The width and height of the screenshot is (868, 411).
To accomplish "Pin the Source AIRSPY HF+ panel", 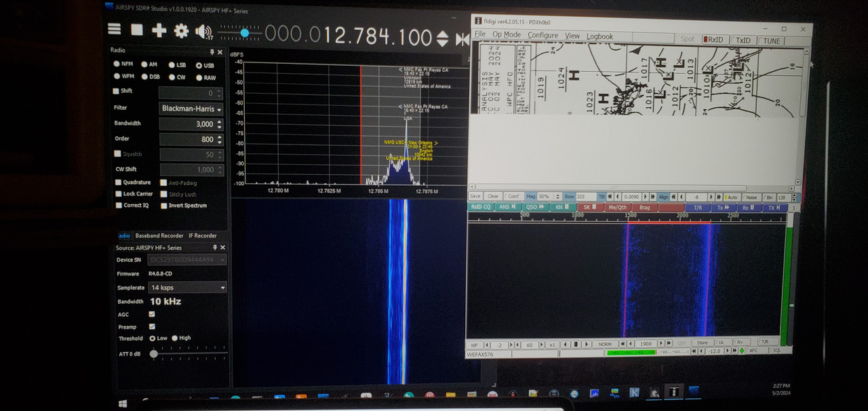I will [x=215, y=248].
